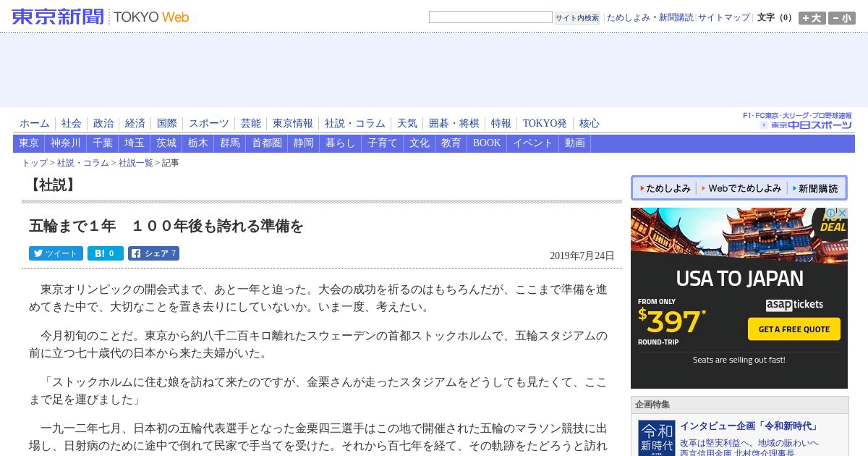Open the 国際 section

click(167, 124)
